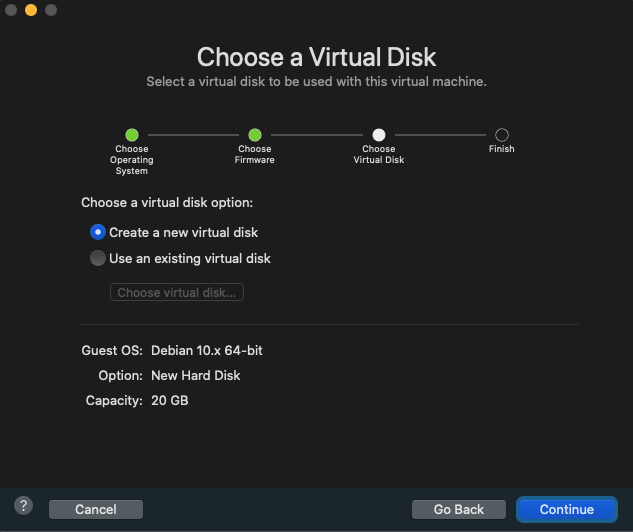This screenshot has width=633, height=532.
Task: Go Back to the previous step
Action: point(459,510)
